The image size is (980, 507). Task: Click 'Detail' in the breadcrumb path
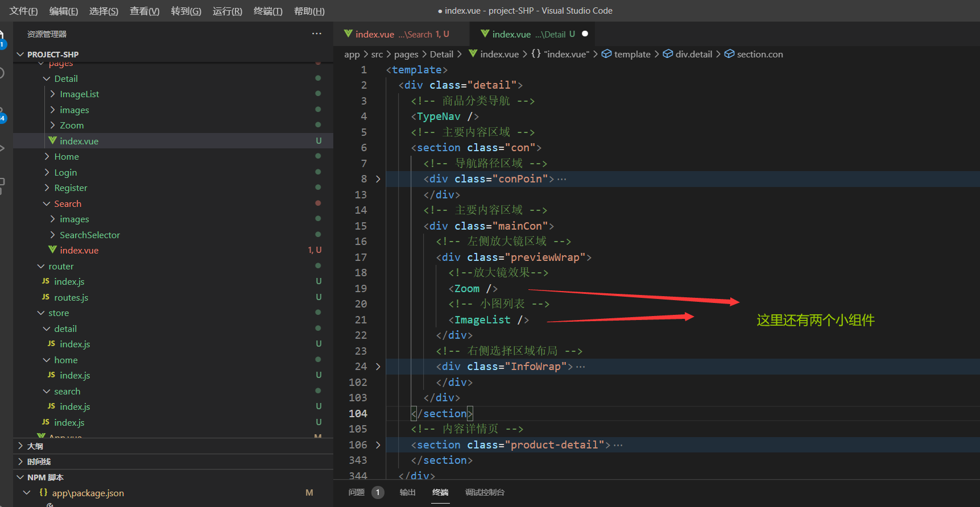point(441,54)
